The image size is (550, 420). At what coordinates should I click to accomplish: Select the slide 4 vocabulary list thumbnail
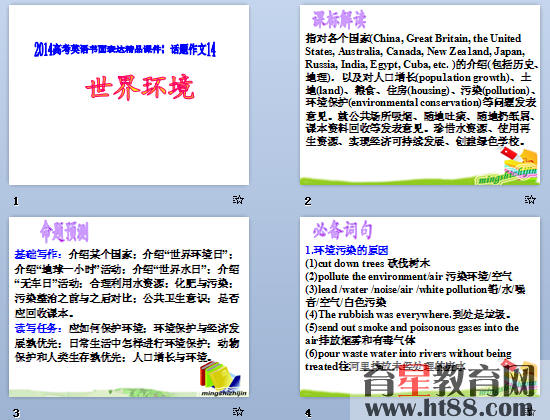(420, 307)
